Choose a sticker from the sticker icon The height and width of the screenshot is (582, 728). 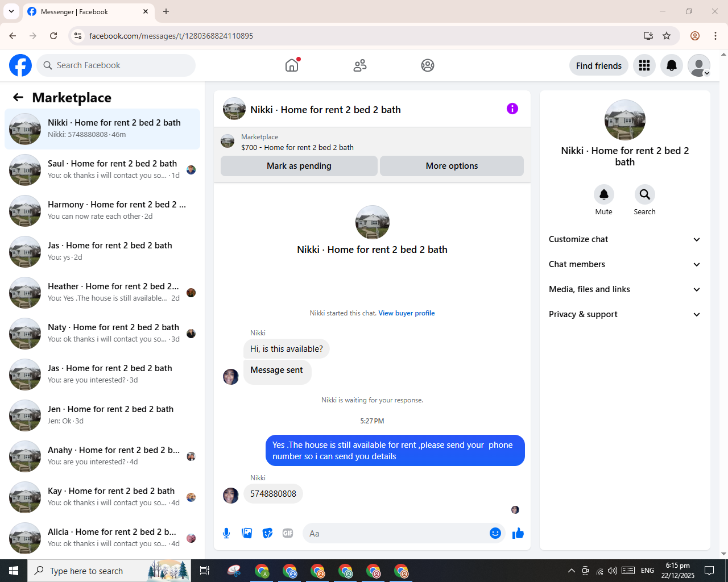pos(267,533)
